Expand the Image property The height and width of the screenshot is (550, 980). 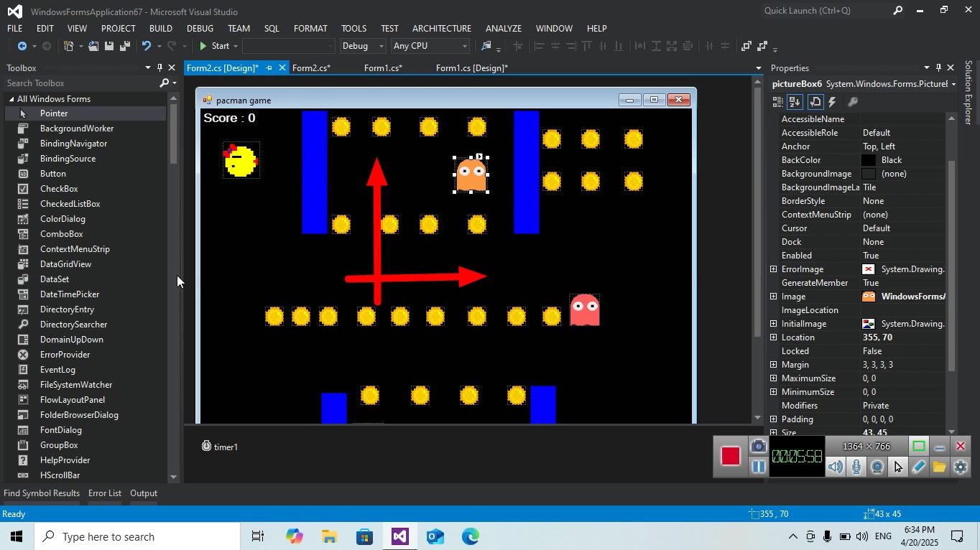click(774, 297)
